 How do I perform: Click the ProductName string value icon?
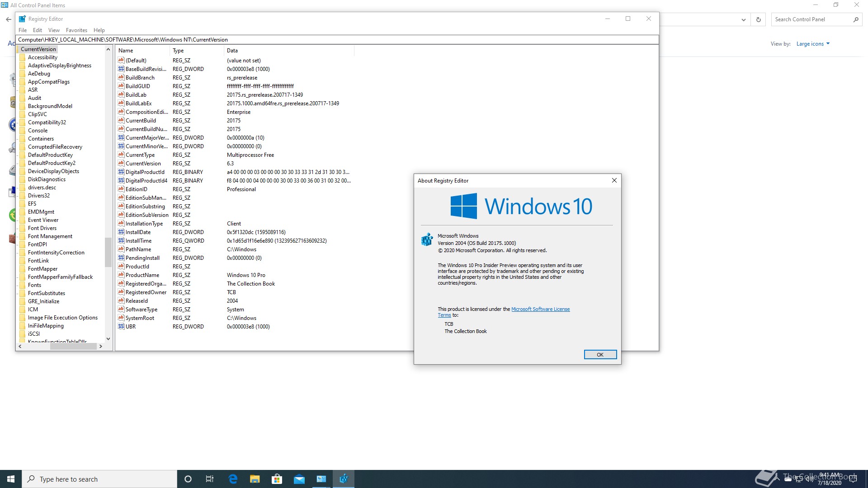tap(121, 275)
